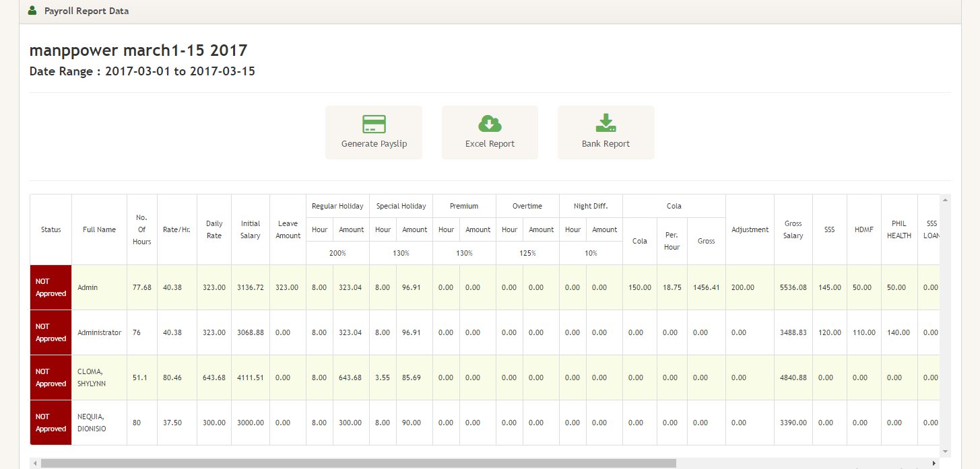Screen dimensions: 980x469
Task: Click the user icon beside Payroll Report Data
Action: click(x=32, y=11)
